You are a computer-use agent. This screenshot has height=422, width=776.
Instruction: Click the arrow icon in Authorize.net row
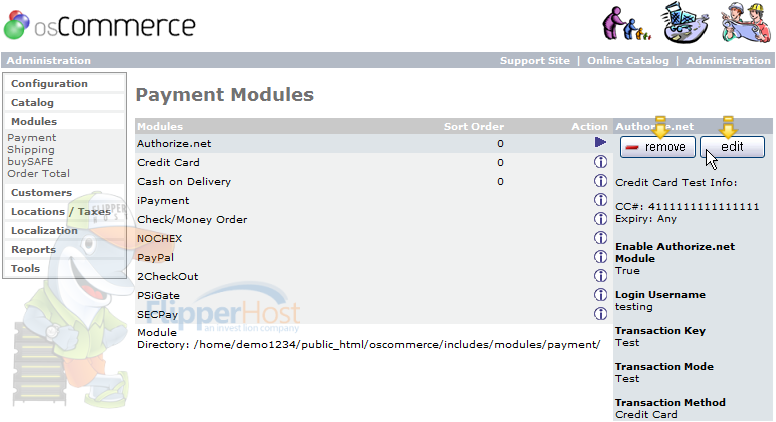point(600,142)
